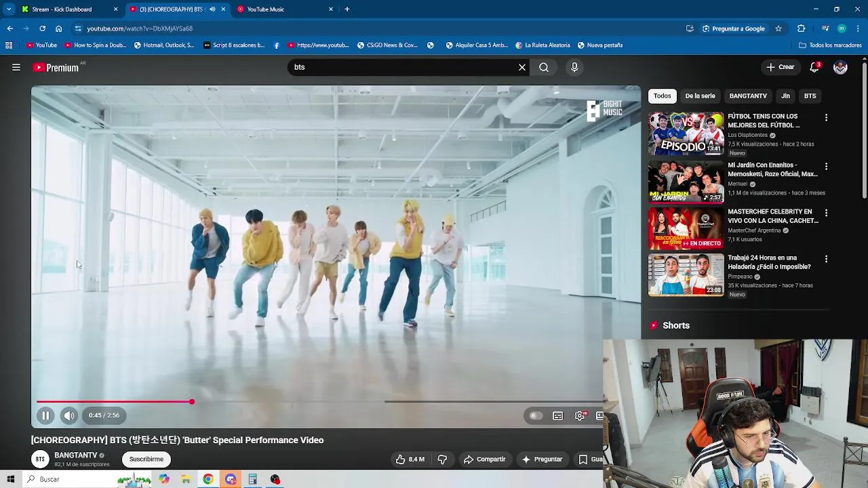The image size is (868, 488).
Task: Open the extensions puzzle icon
Action: coord(801,28)
